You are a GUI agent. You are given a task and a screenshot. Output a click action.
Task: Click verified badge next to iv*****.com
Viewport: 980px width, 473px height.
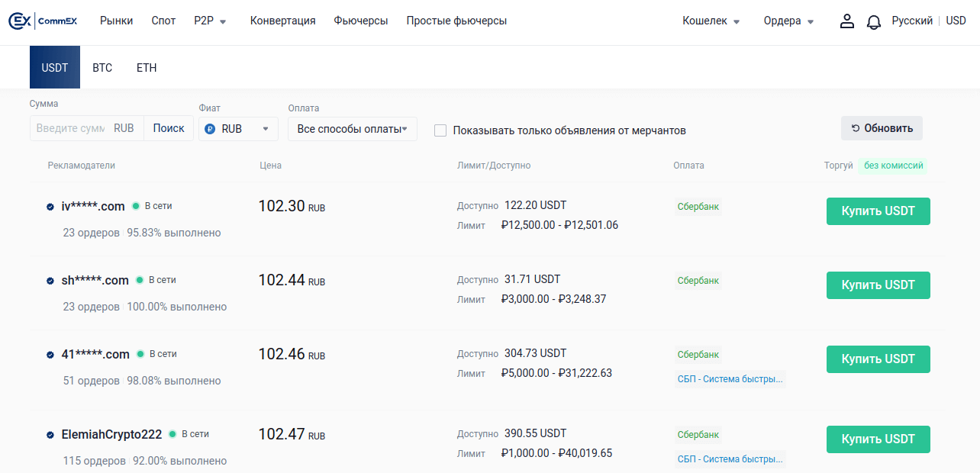coord(50,207)
